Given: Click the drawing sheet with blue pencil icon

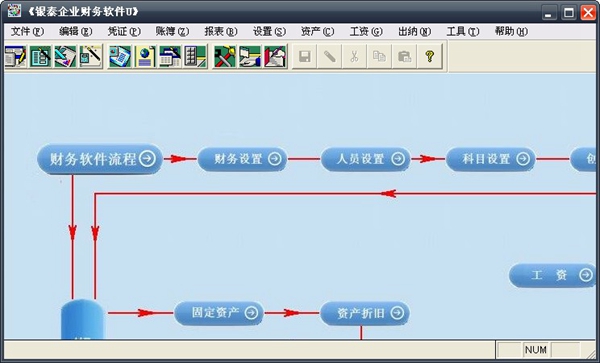Looking at the screenshot, I should (65, 57).
